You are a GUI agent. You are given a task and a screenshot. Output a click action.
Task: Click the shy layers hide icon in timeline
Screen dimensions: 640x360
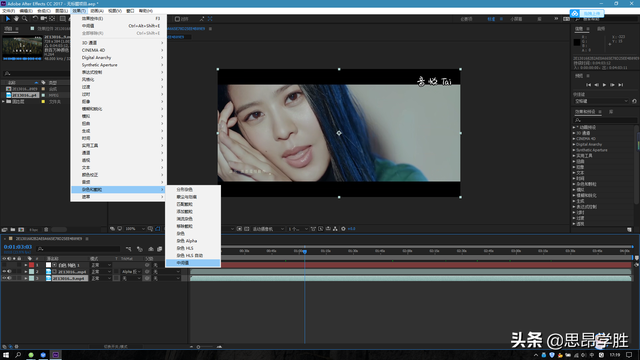tap(151, 249)
